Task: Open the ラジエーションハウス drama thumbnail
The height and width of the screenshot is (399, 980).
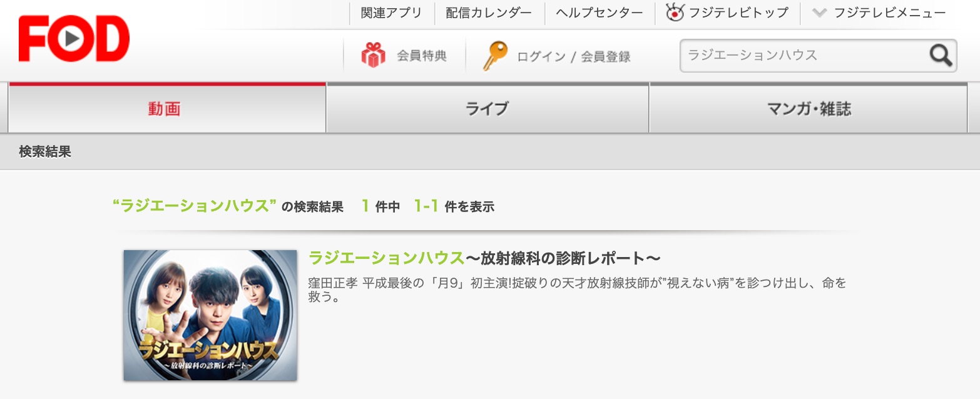Action: [x=210, y=315]
